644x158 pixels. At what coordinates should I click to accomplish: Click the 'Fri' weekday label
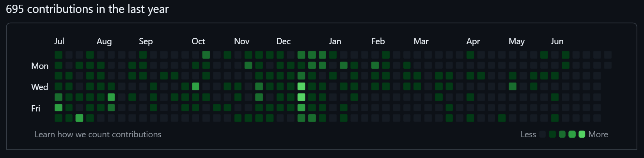[35, 108]
